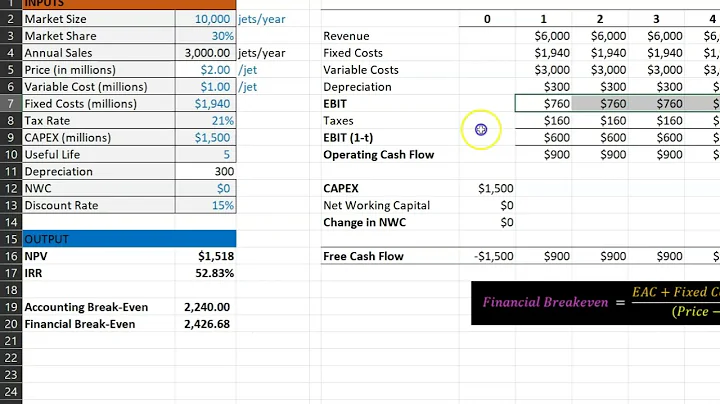Select the Revenue row label
Image resolution: width=720 pixels, height=404 pixels.
click(346, 36)
